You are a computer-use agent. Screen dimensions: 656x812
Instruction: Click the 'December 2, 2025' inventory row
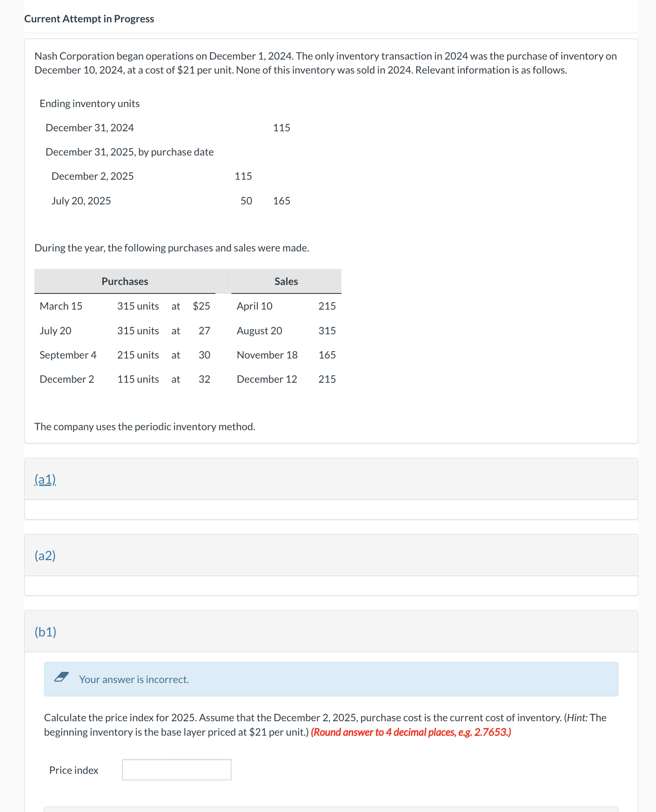[x=93, y=176]
